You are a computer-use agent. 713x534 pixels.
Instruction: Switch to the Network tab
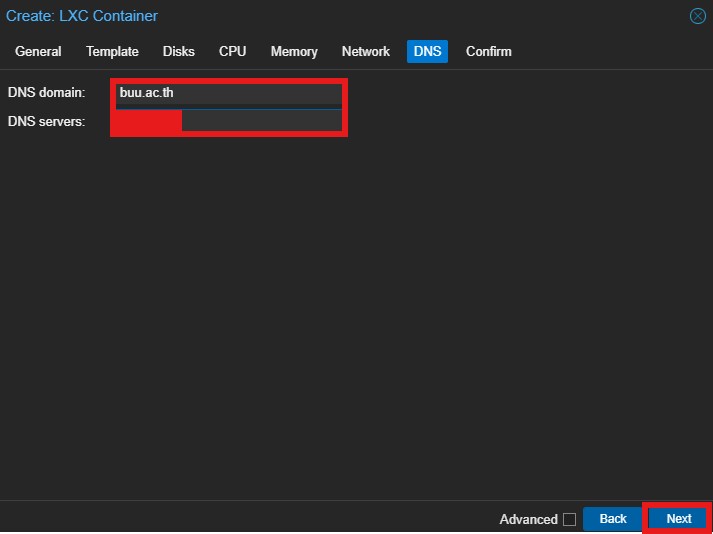tap(366, 51)
